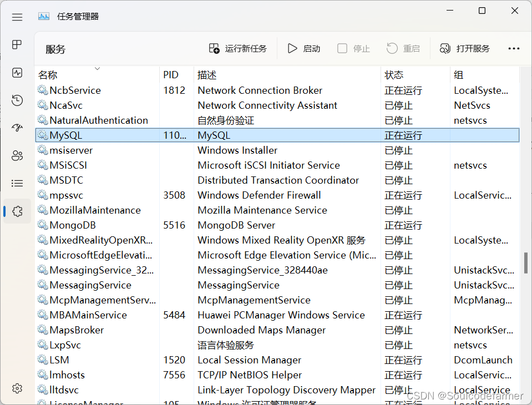Select the LxpSvc service row
Screen dimensions: 532x405
click(x=277, y=345)
